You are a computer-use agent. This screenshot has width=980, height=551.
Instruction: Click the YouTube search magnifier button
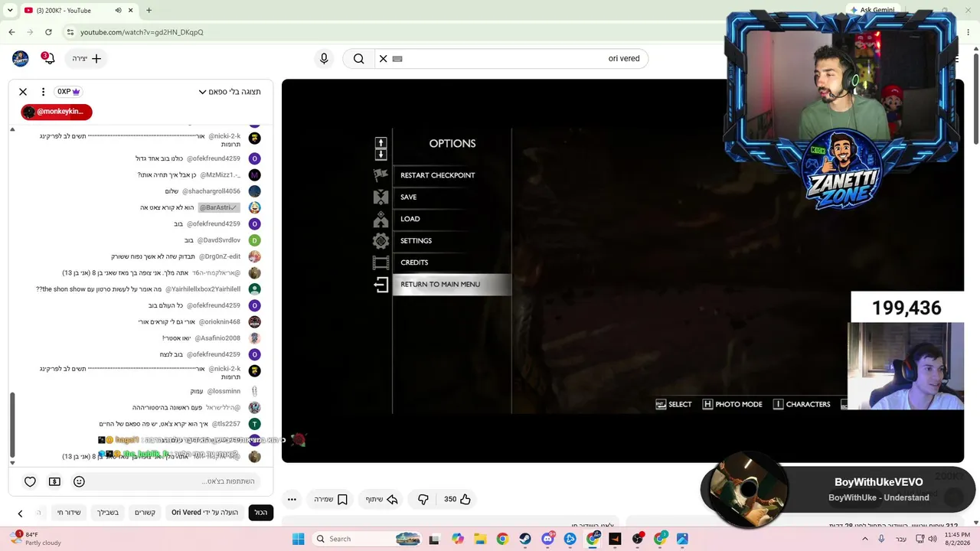pos(358,59)
